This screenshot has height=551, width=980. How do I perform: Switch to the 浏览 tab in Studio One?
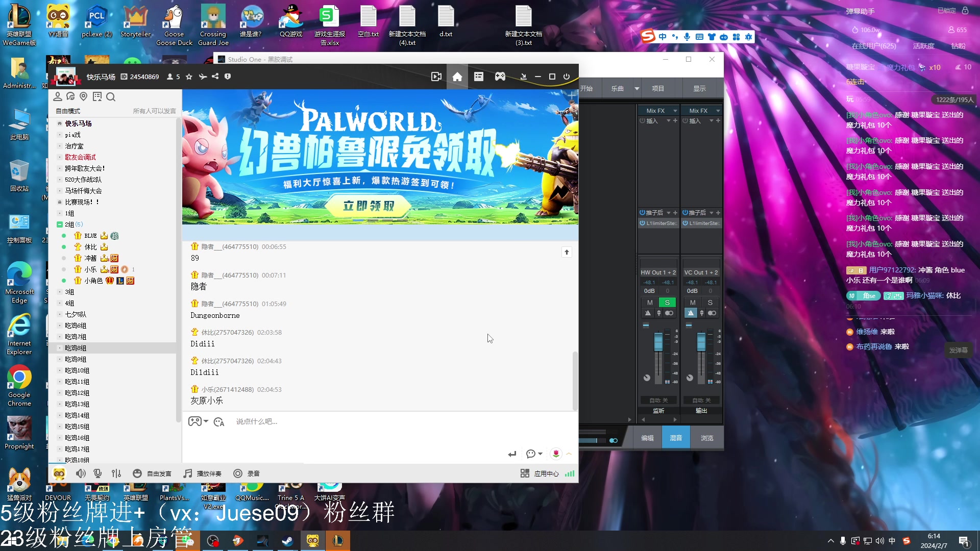(706, 437)
